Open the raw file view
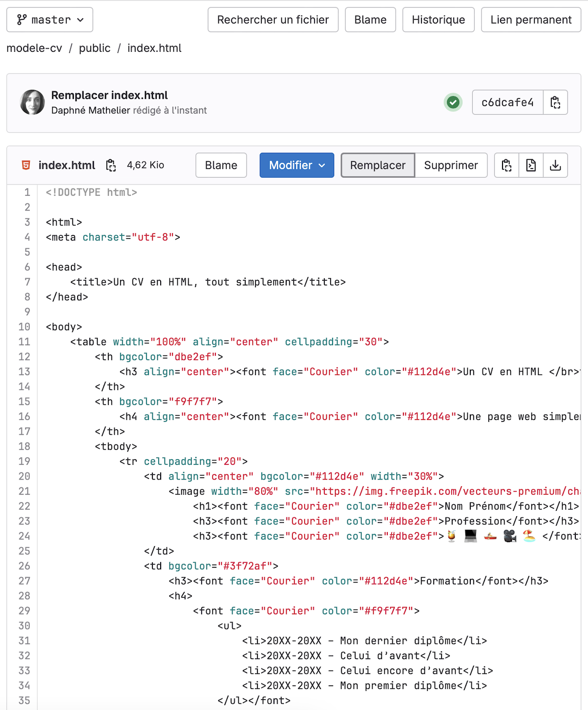This screenshot has width=588, height=710. click(x=531, y=166)
